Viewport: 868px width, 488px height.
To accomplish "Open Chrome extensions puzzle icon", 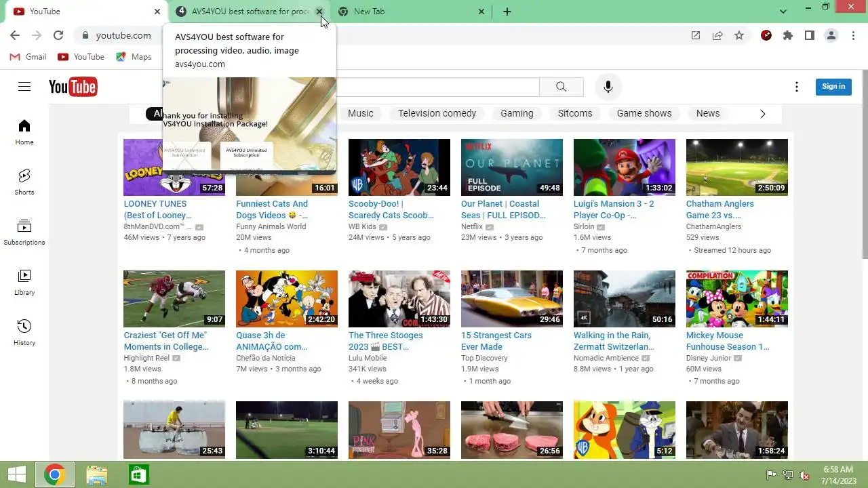I will [788, 35].
